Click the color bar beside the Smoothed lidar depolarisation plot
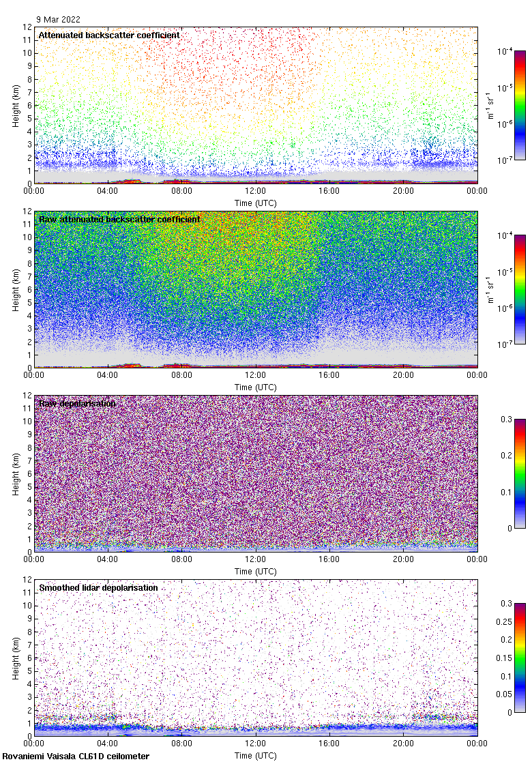532x764 pixels. [x=520, y=658]
